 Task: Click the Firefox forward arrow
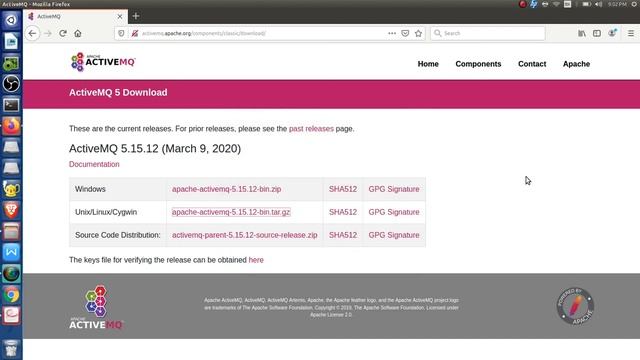click(48, 33)
